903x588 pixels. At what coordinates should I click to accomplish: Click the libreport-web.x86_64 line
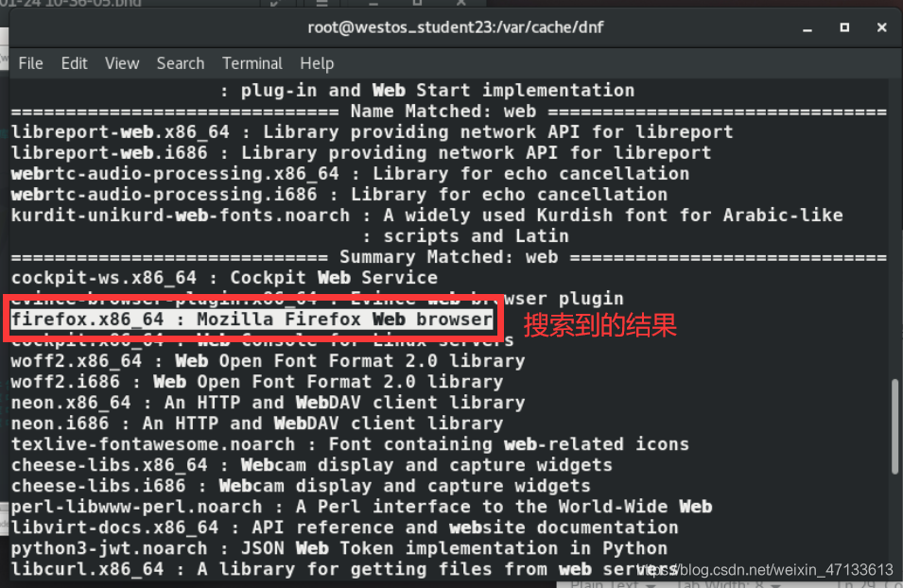[x=372, y=132]
